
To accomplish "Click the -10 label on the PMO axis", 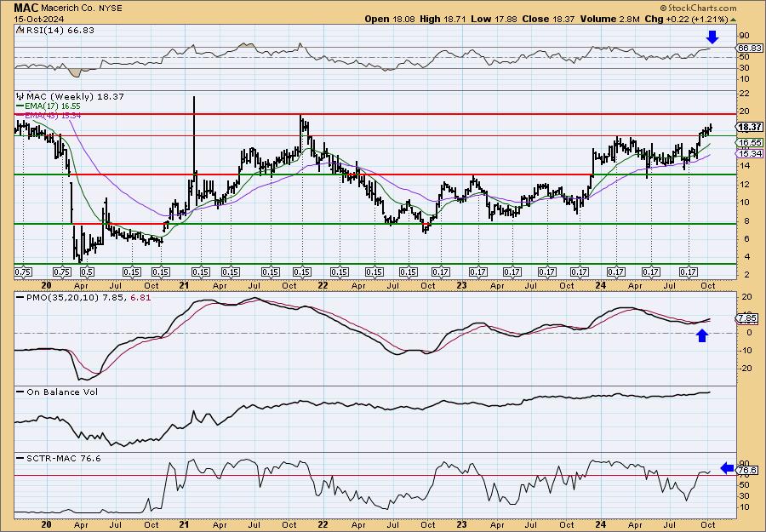I will tap(746, 351).
